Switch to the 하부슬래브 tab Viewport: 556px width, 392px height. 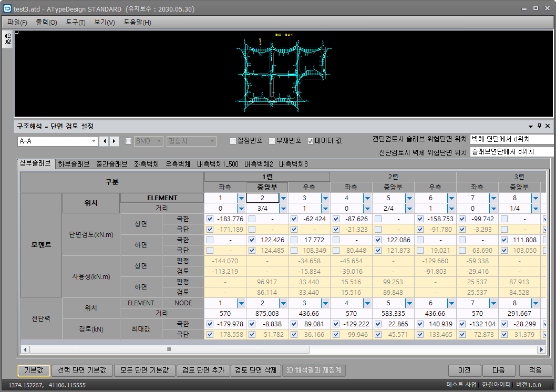coord(74,164)
